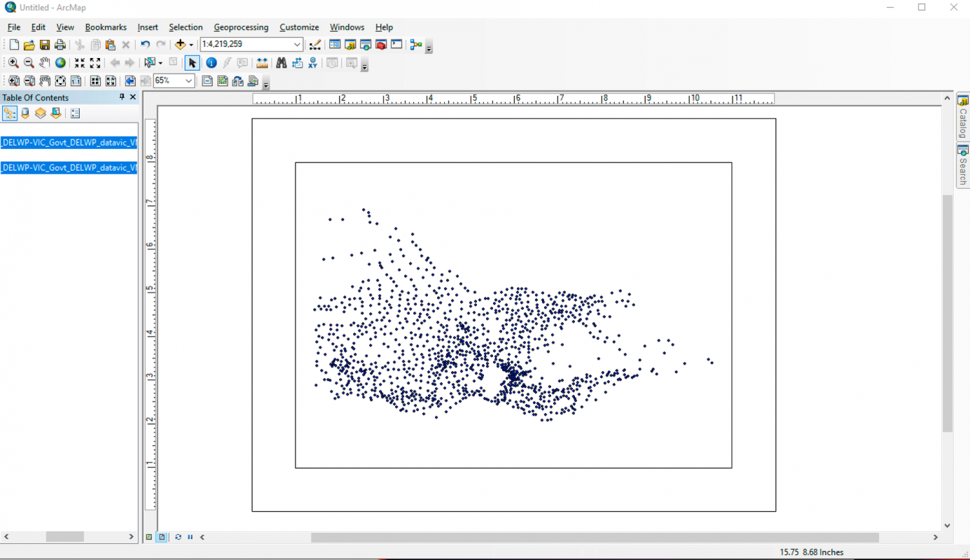Image resolution: width=970 pixels, height=560 pixels.
Task: Click Refresh View at the bottom
Action: (x=179, y=537)
